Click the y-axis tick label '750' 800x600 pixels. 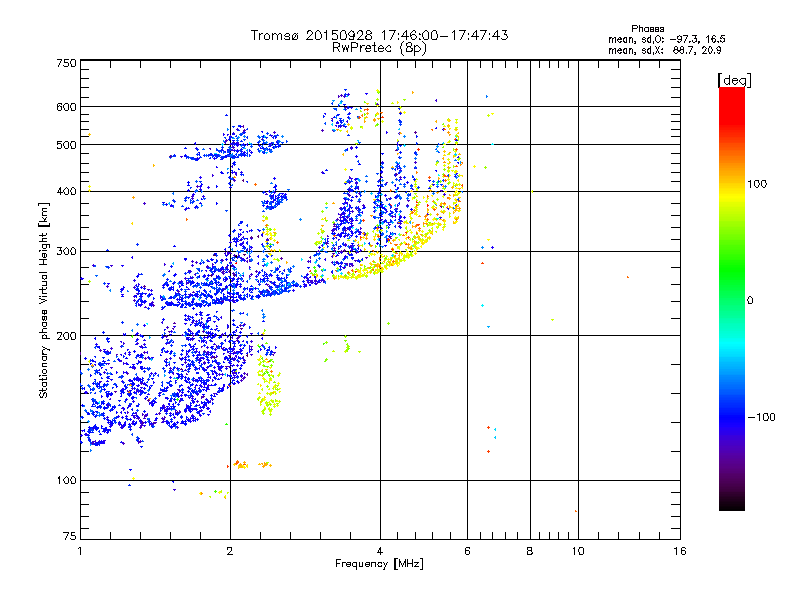click(66, 63)
